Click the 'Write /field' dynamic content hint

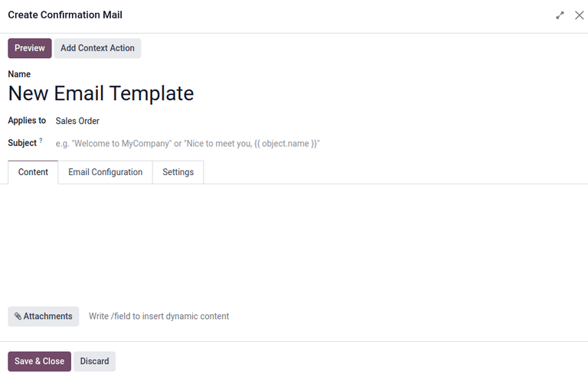[x=158, y=317]
